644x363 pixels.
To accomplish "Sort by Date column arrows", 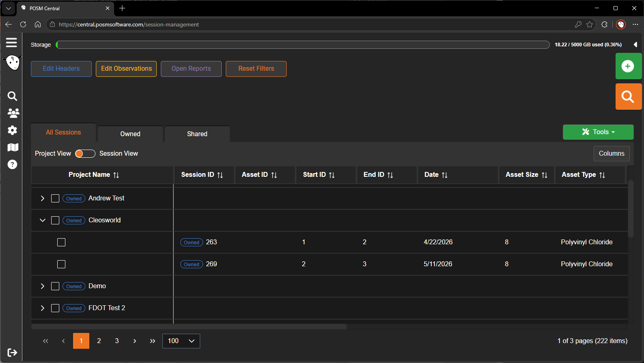I will [x=445, y=175].
